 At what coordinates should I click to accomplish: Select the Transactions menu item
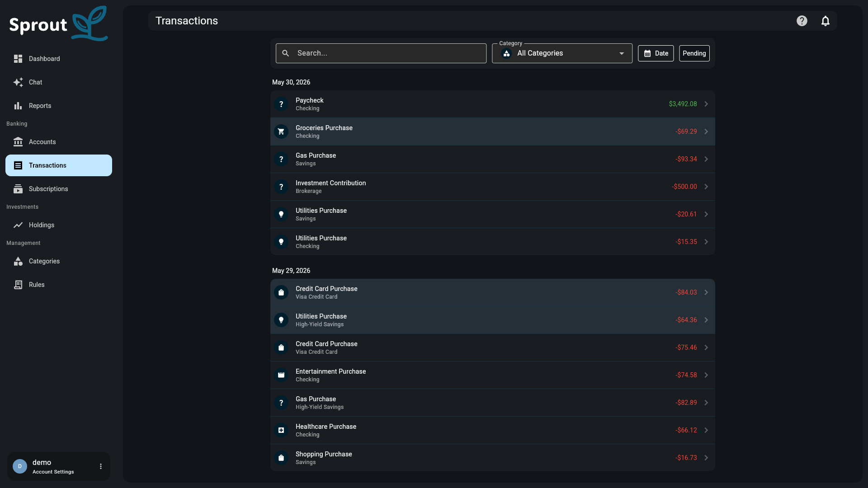click(59, 165)
